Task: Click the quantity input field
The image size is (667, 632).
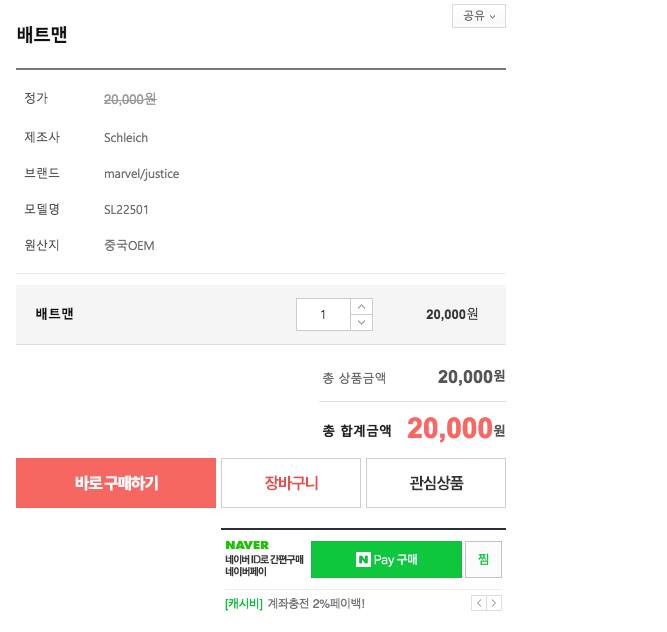Action: [x=323, y=314]
